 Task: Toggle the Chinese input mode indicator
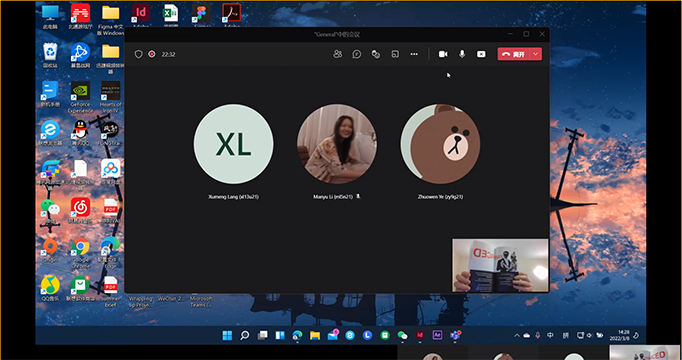pos(550,335)
